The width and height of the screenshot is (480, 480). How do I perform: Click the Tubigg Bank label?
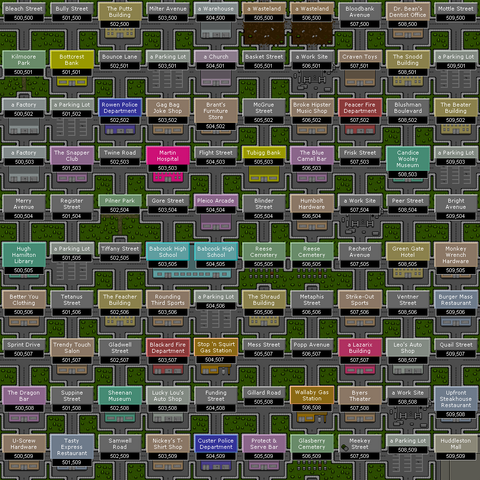tap(264, 153)
